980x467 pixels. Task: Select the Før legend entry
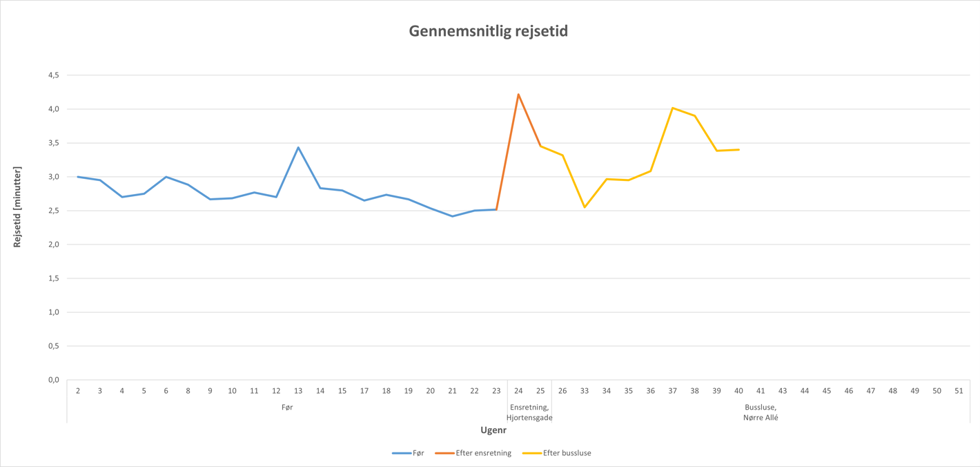point(418,453)
